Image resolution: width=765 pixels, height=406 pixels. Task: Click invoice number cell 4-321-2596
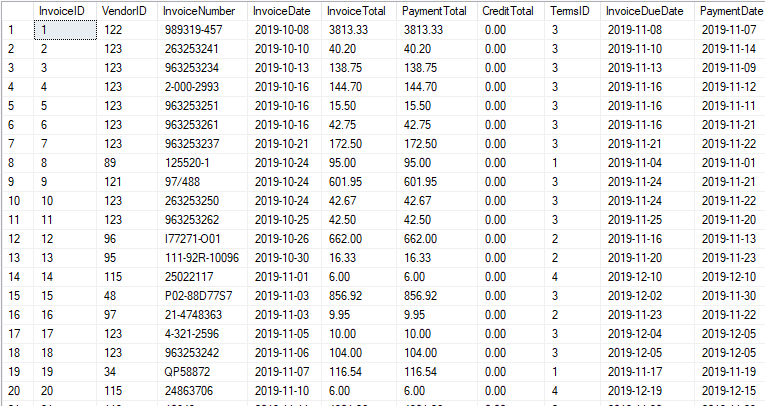(202, 334)
